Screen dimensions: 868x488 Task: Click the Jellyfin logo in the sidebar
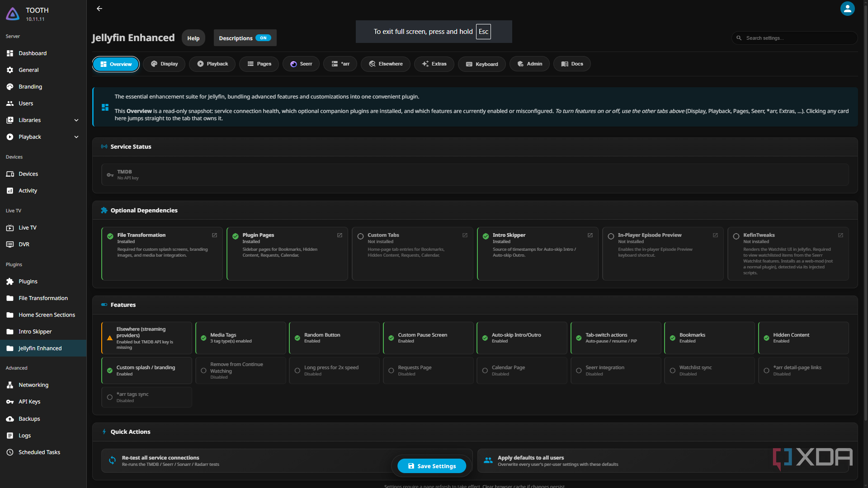point(13,14)
